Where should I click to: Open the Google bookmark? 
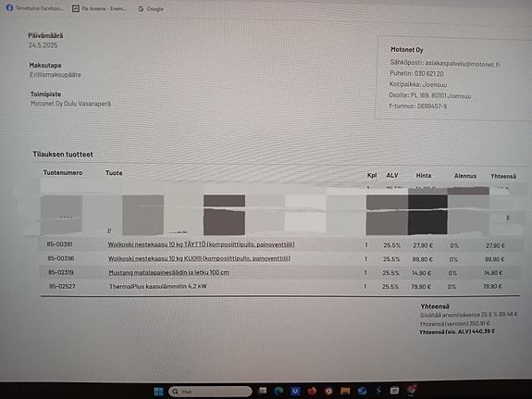pyautogui.click(x=151, y=9)
